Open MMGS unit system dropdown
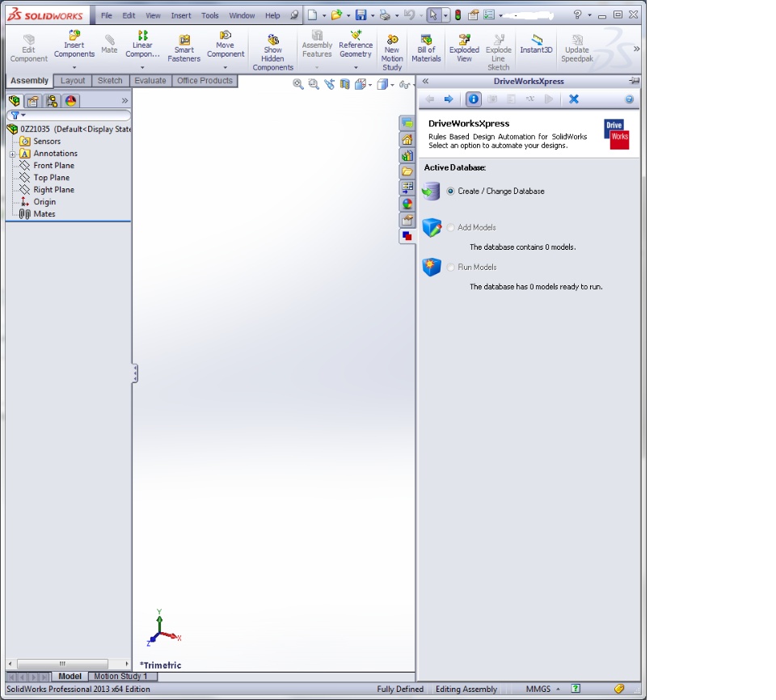776x700 pixels. click(543, 689)
